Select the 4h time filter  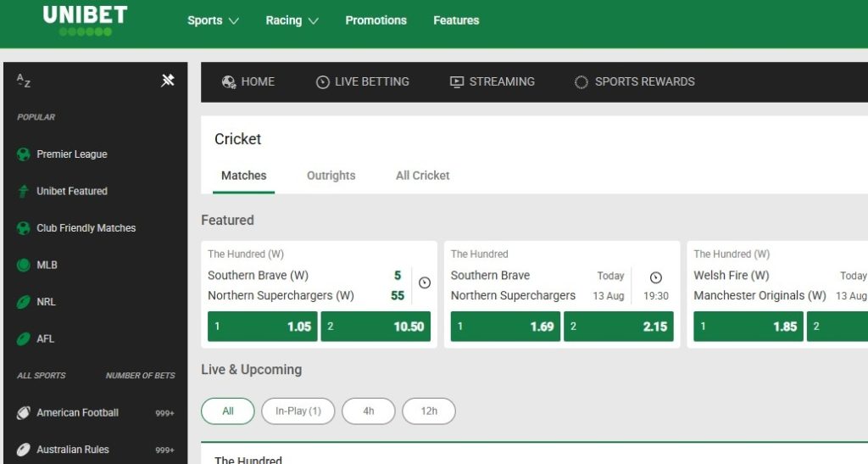point(369,411)
